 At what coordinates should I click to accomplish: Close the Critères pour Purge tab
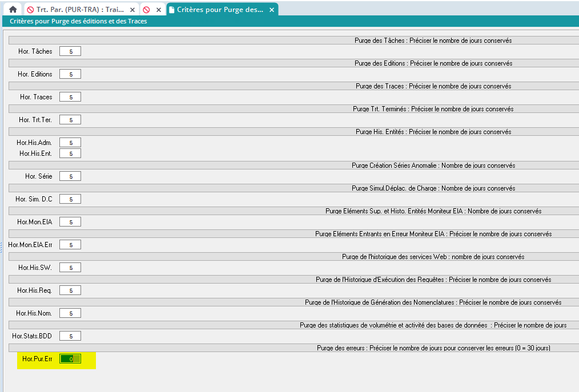pos(272,10)
